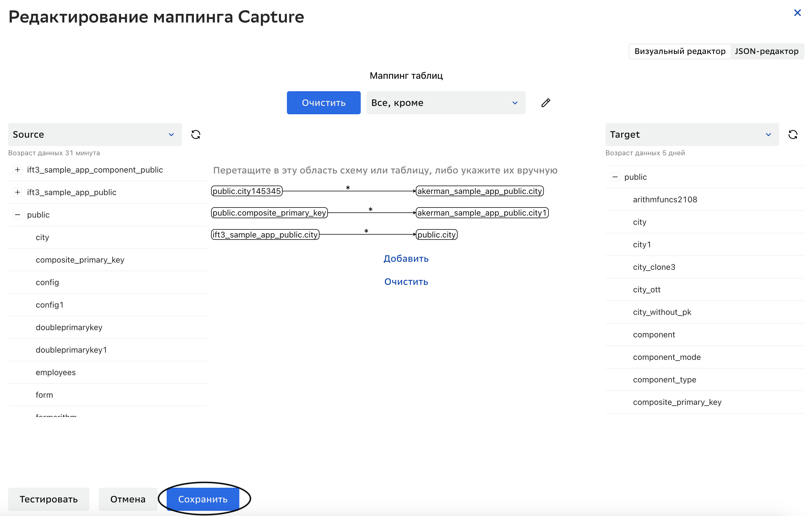Open the Source dropdown
Viewport: 812px width, 516px height.
[x=95, y=135]
